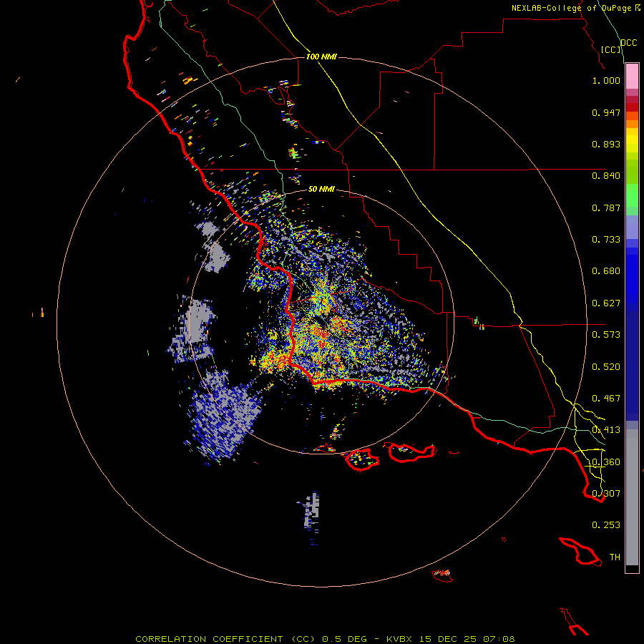
Task: Click the DCC label above the color scale
Action: (x=628, y=43)
